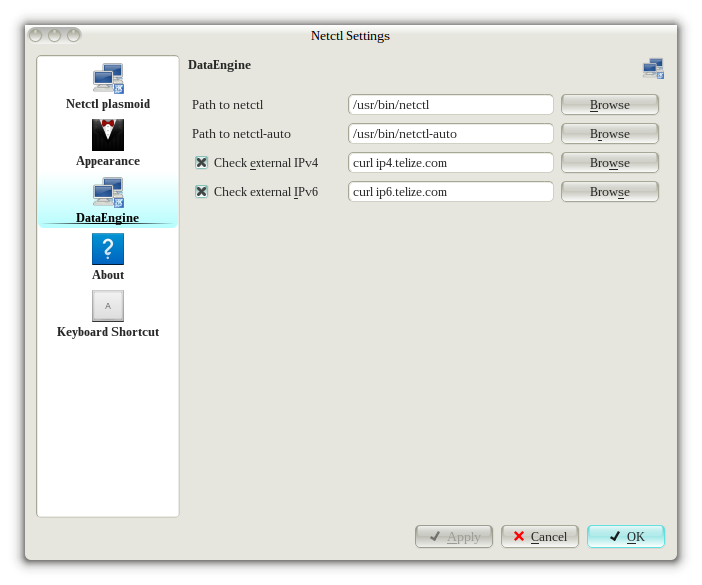The height and width of the screenshot is (585, 702).
Task: Click the first title bar window button
Action: [x=36, y=35]
